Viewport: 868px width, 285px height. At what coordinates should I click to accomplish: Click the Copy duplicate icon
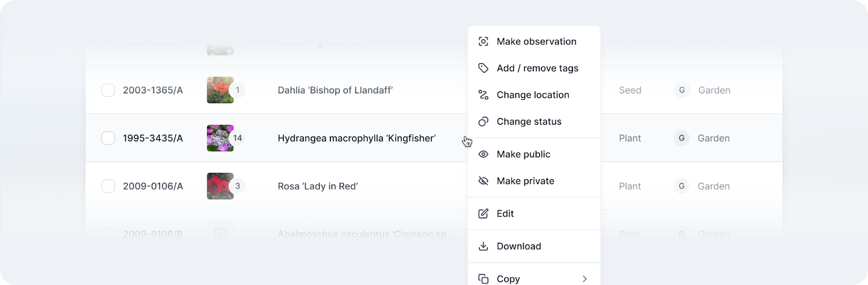(483, 279)
